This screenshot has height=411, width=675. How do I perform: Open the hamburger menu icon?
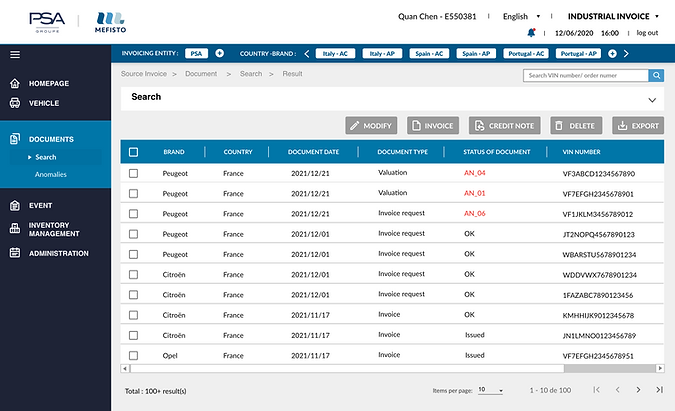coord(15,55)
